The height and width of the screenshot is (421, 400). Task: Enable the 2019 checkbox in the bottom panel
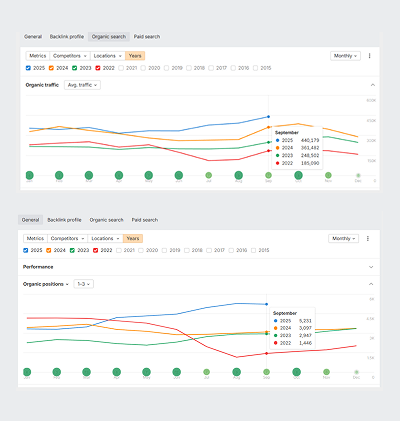[x=164, y=250]
